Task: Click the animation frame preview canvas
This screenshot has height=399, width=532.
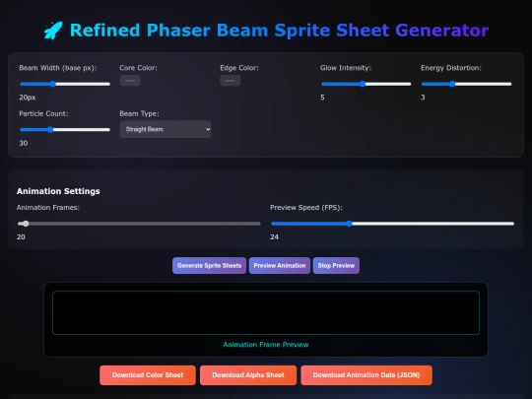Action: point(266,313)
